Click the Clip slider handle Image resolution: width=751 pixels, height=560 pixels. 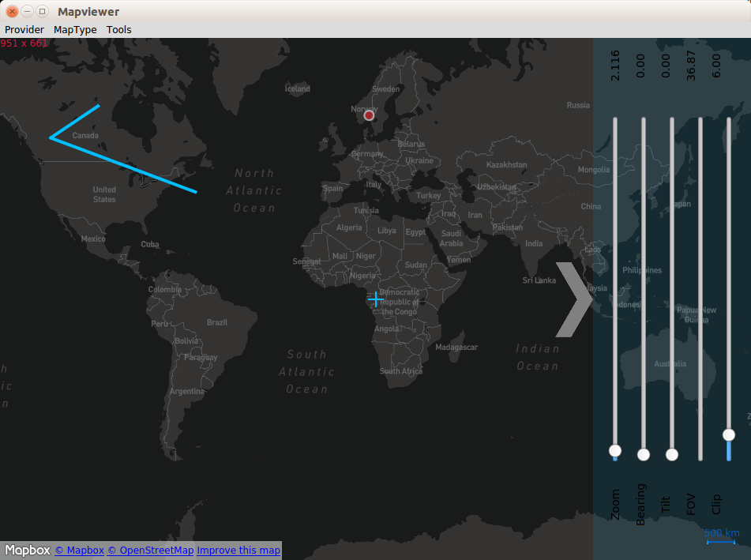point(728,434)
